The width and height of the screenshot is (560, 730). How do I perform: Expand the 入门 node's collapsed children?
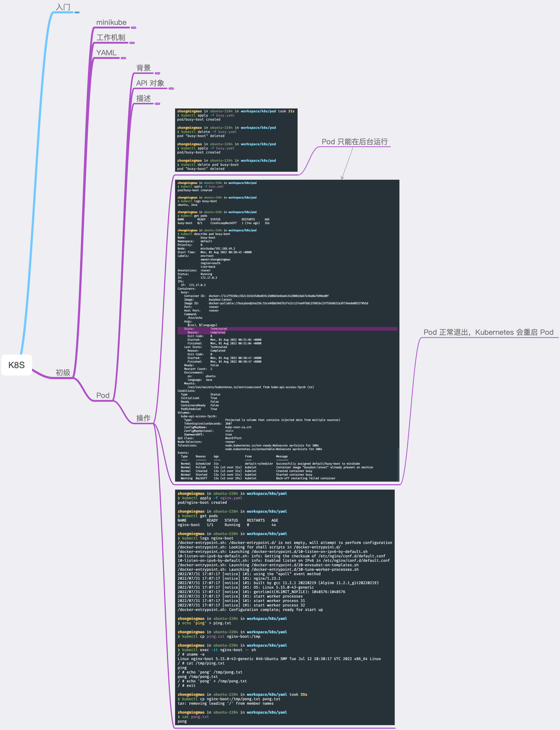pyautogui.click(x=77, y=12)
